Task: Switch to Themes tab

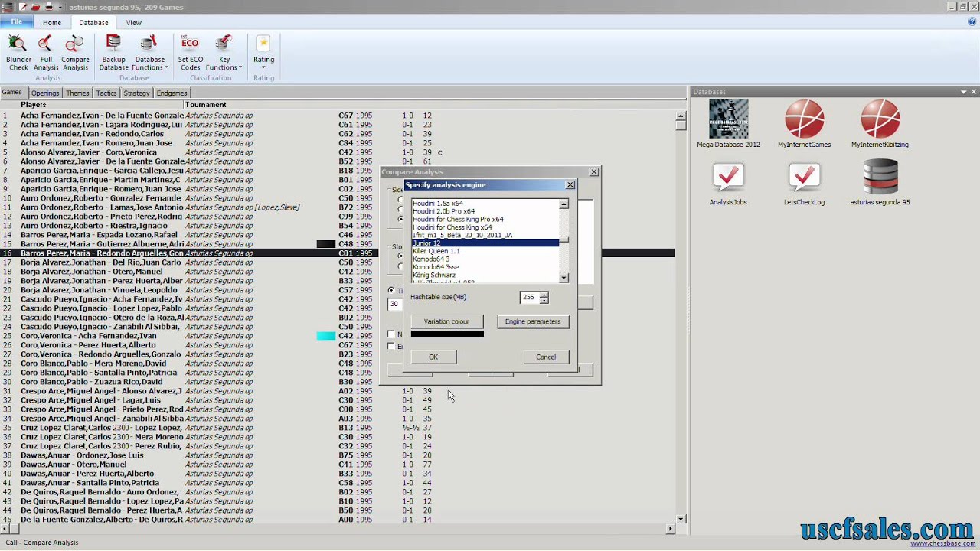Action: [77, 93]
